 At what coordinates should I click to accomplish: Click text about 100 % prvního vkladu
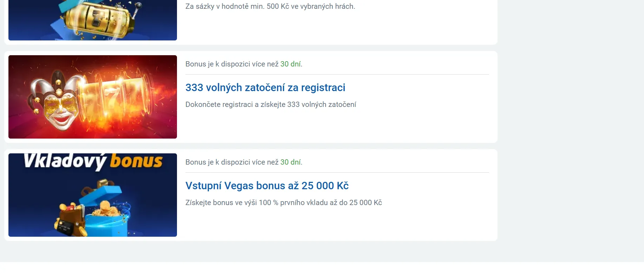[x=284, y=202]
